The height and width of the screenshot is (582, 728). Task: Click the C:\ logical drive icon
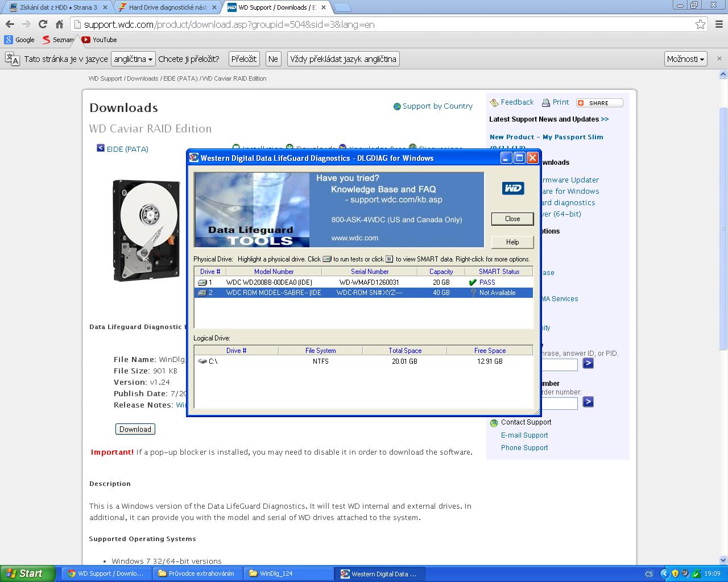pos(202,361)
